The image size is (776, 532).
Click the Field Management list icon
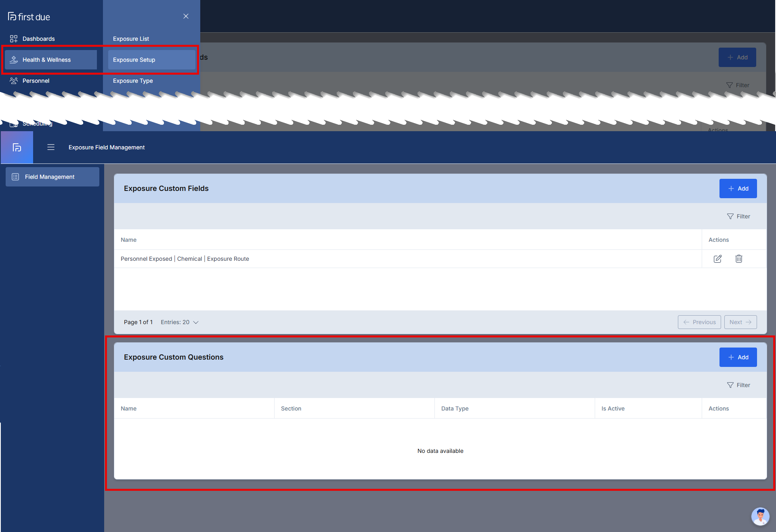pyautogui.click(x=15, y=177)
